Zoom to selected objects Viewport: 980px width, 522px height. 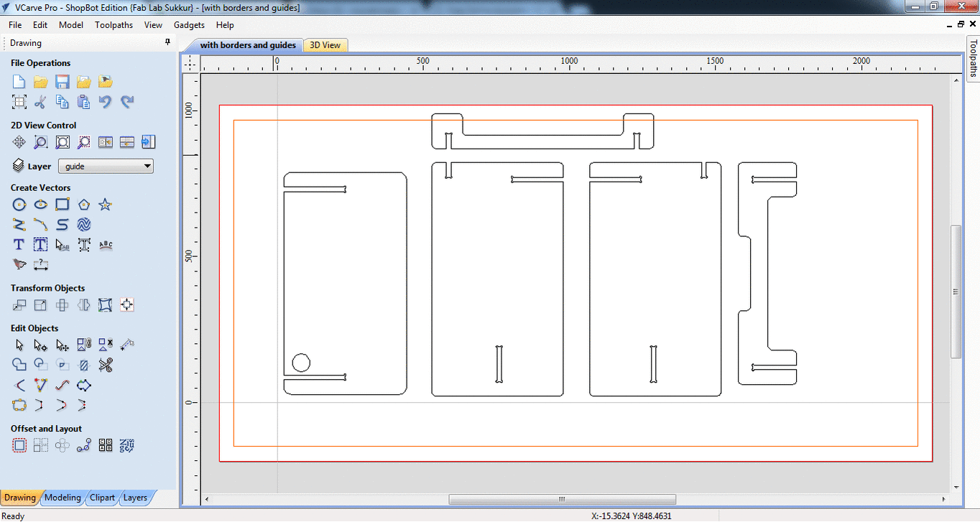tap(84, 142)
